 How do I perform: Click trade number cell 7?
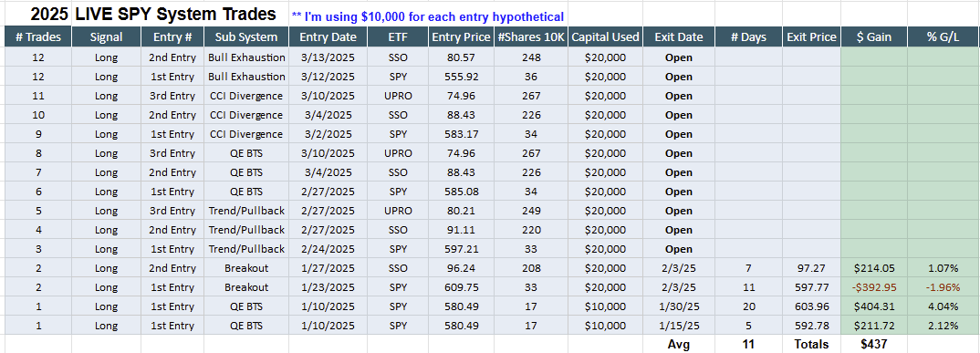point(38,172)
